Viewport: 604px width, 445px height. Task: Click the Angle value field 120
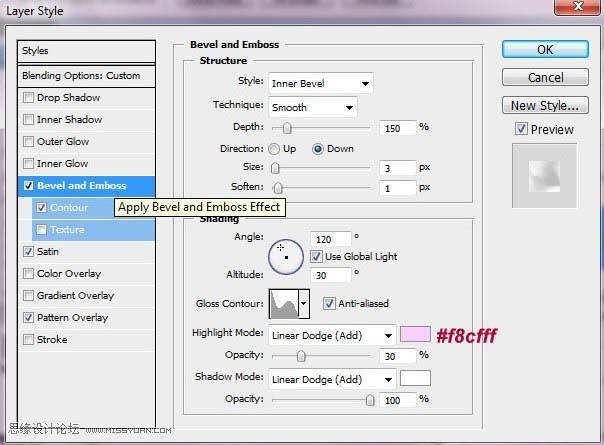pyautogui.click(x=331, y=239)
